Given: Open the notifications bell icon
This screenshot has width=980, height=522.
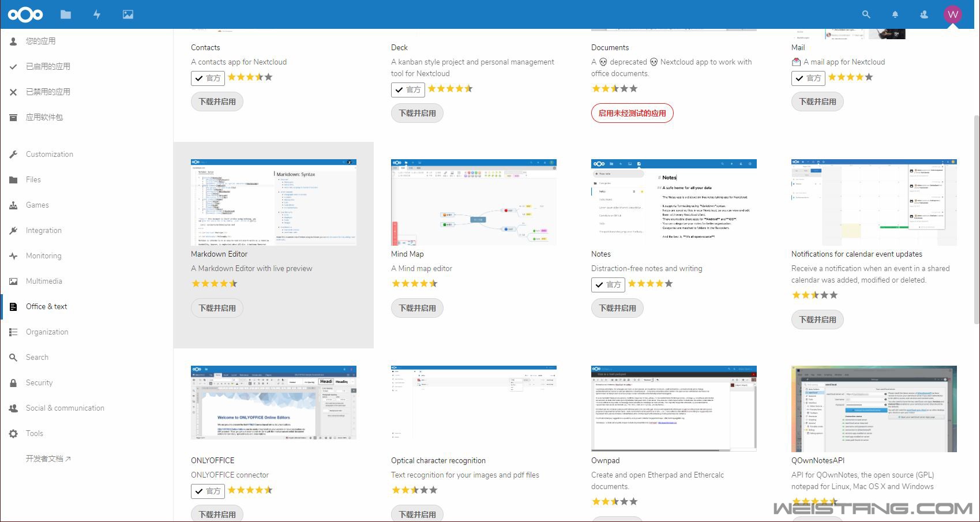Looking at the screenshot, I should [895, 14].
